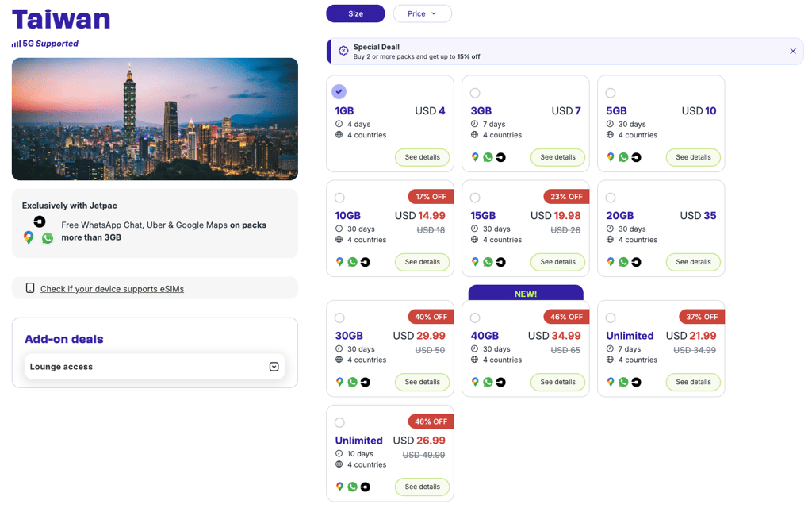
Task: Sort plans by Size
Action: coord(355,13)
